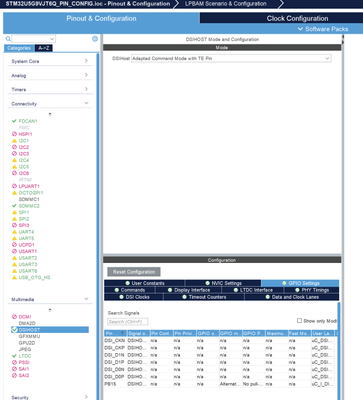Image resolution: width=363 pixels, height=400 pixels.
Task: Switch to Clock Configuration tab
Action: coord(297,19)
